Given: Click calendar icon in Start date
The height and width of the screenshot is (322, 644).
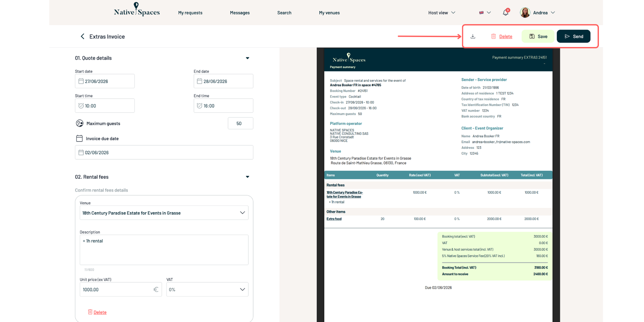Looking at the screenshot, I should [81, 81].
